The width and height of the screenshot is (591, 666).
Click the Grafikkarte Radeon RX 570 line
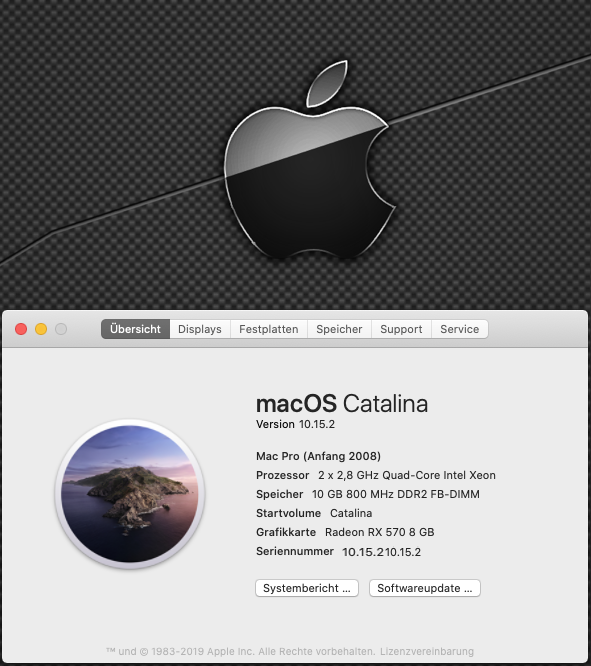[345, 532]
